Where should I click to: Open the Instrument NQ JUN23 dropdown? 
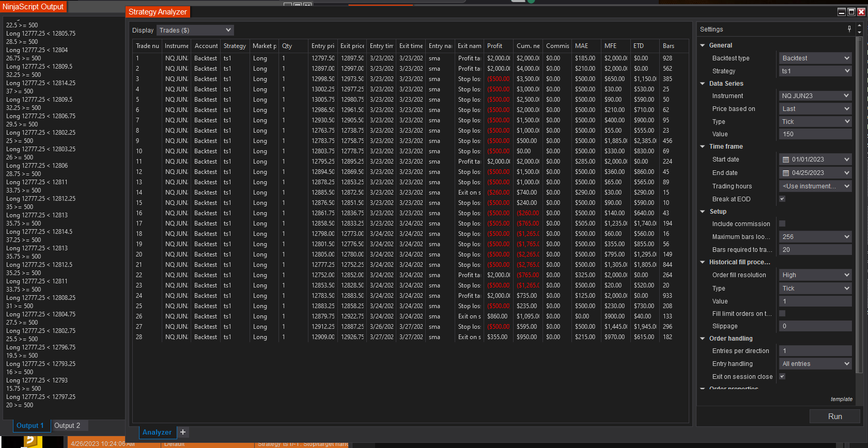815,96
